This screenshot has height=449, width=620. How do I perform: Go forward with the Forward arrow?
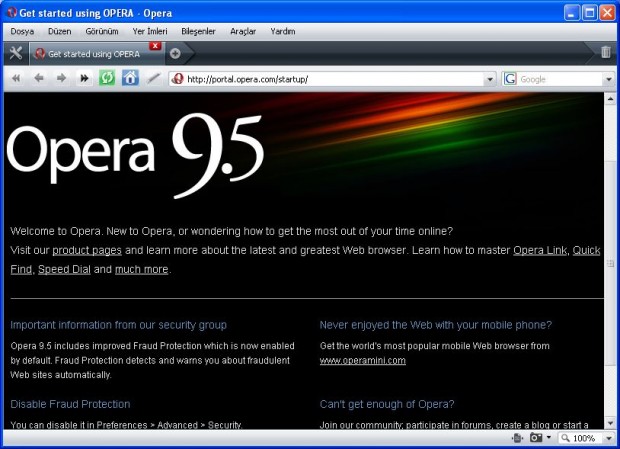[61, 78]
